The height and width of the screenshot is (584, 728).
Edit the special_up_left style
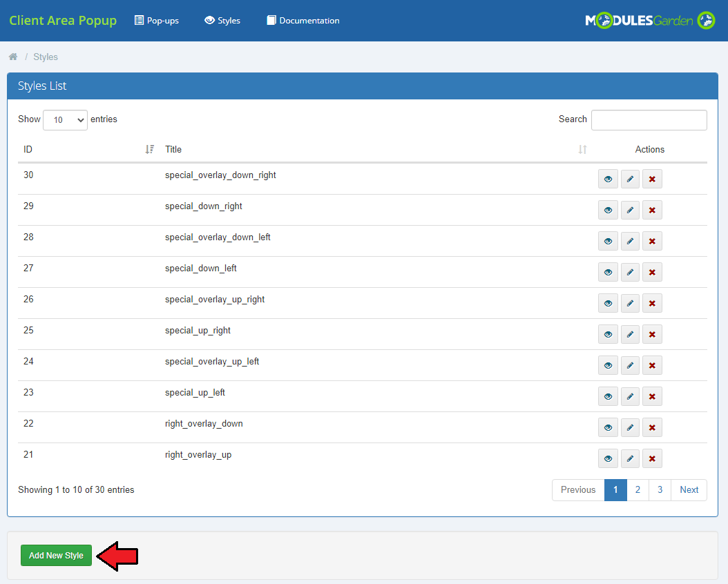630,397
